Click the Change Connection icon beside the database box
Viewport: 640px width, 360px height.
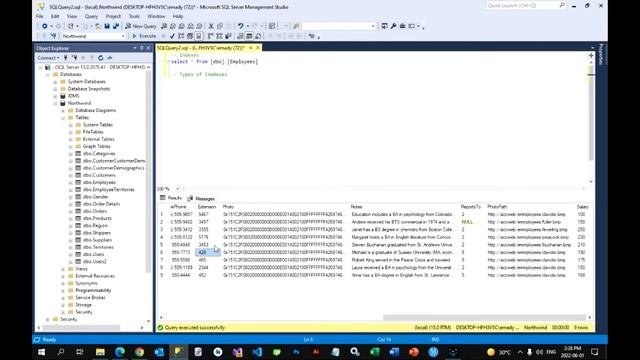pyautogui.click(x=53, y=36)
